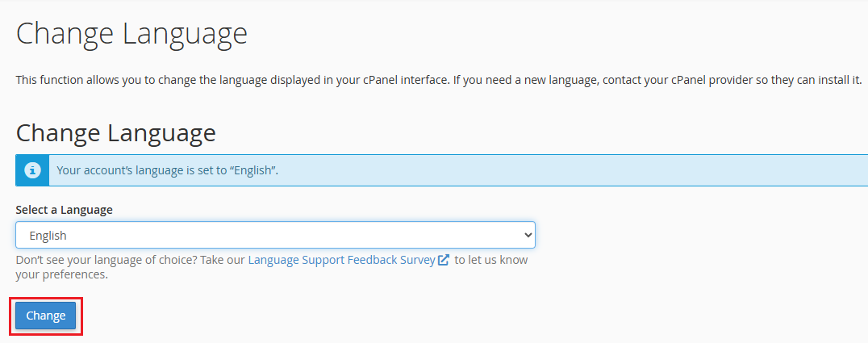Click the external link icon beside the survey link
The height and width of the screenshot is (343, 868).
point(444,260)
